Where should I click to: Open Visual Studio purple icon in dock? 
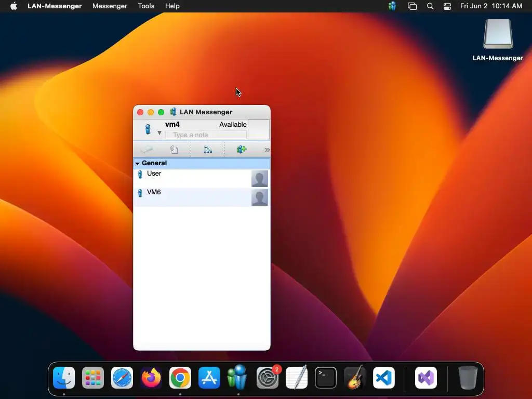426,378
